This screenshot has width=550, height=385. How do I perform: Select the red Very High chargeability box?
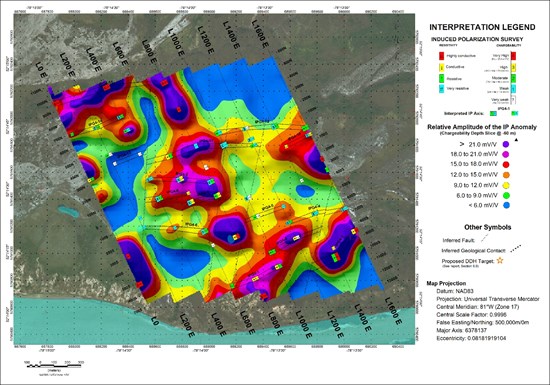coord(513,56)
